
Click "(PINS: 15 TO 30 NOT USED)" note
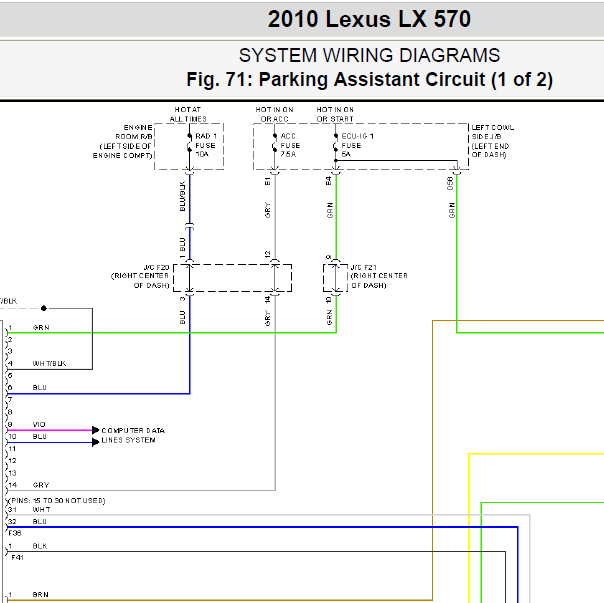click(57, 501)
